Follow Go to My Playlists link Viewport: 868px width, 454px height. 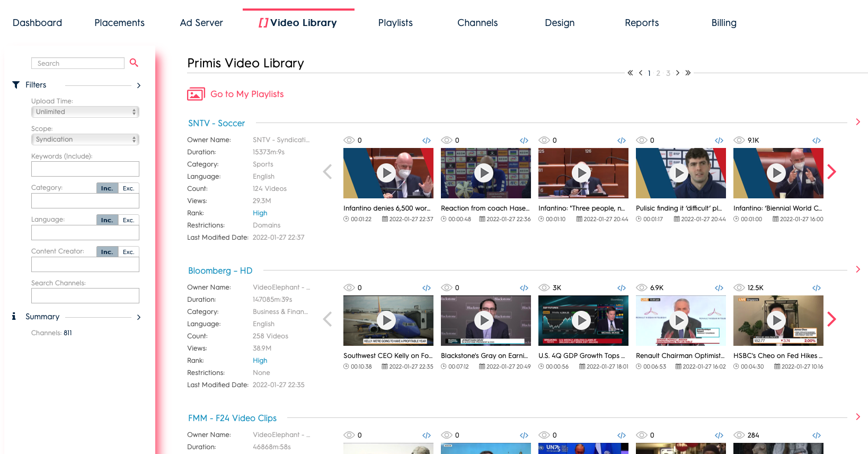click(x=247, y=94)
